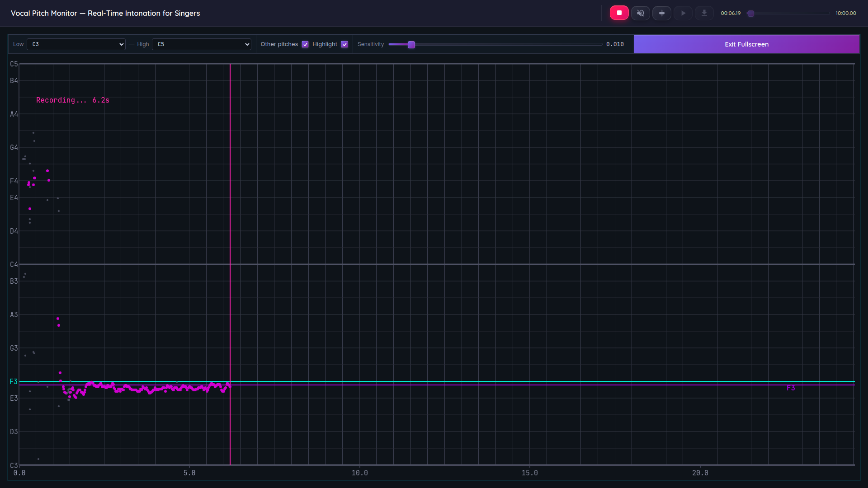Viewport: 868px width, 488px height.
Task: Click the G3 label on the pitch axis
Action: coord(14,348)
